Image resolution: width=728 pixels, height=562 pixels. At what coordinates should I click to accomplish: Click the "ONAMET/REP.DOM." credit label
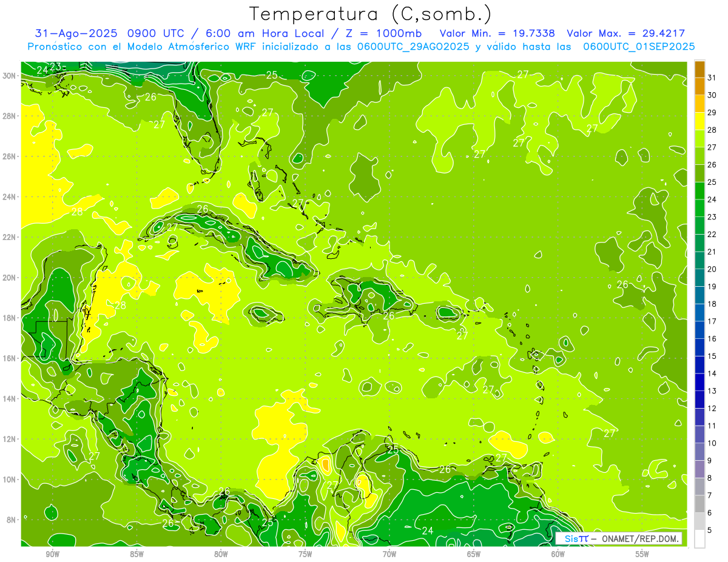642,538
